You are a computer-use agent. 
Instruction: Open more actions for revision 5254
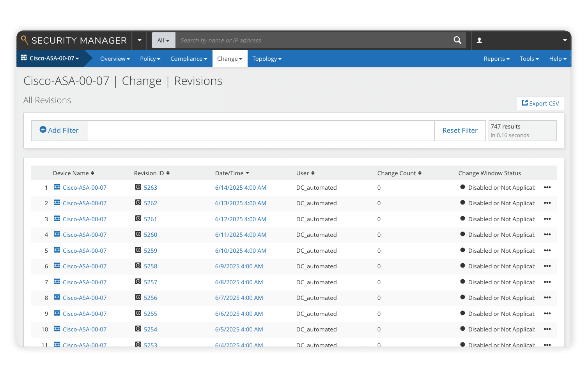tap(547, 329)
